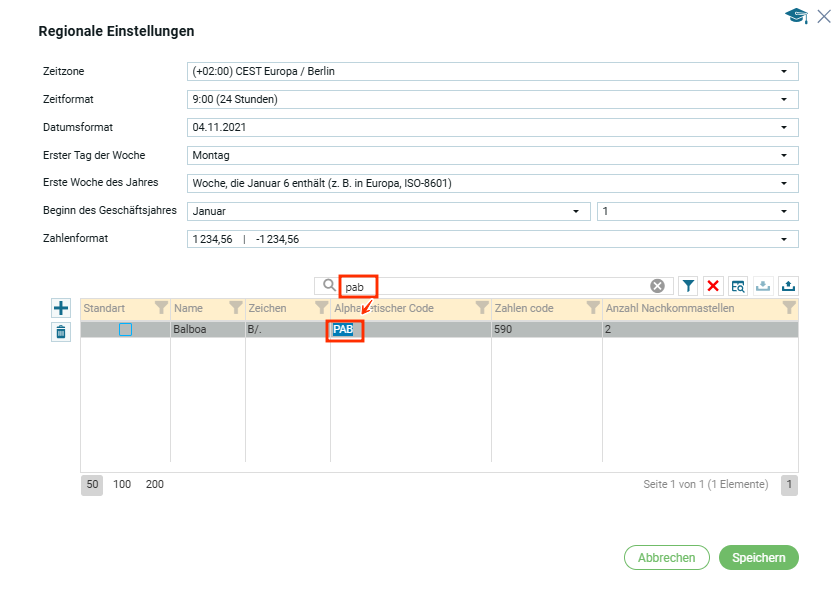Click the blue funnel filter icon in toolbar
This screenshot has width=840, height=592.
[x=689, y=286]
